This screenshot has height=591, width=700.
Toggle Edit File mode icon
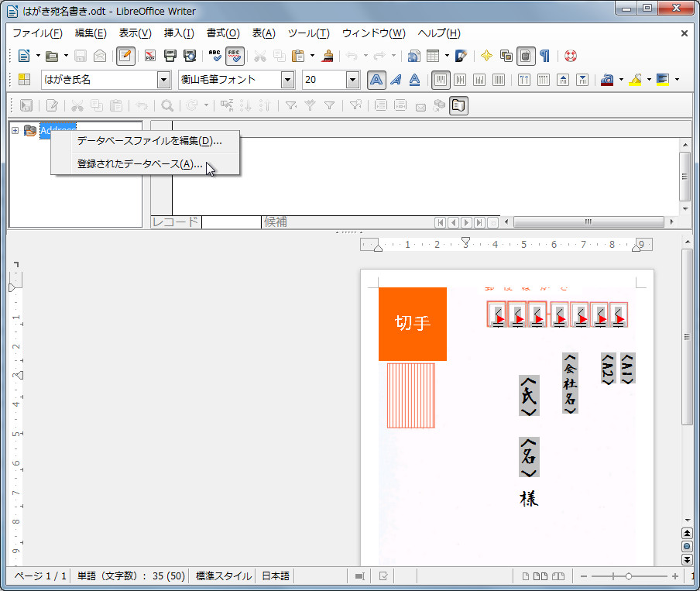125,56
